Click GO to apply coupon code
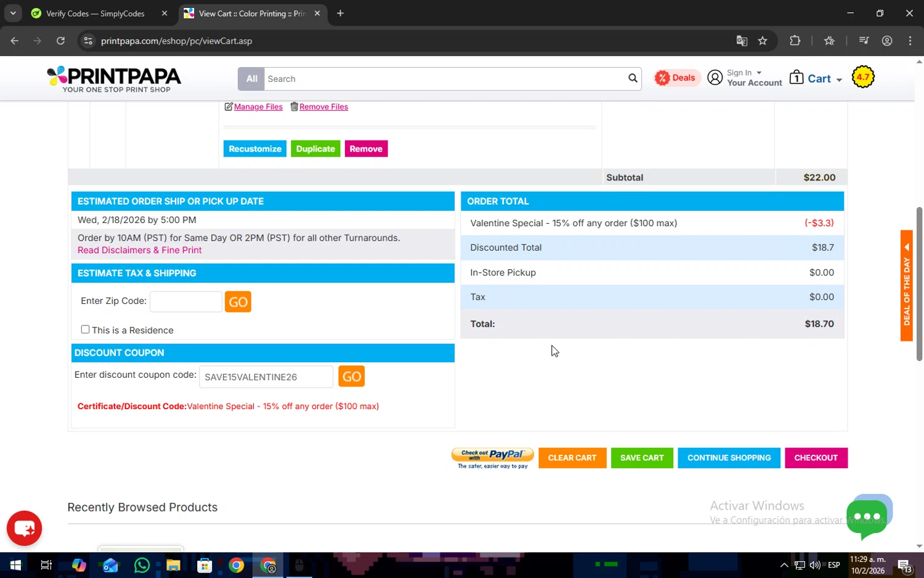 (351, 377)
